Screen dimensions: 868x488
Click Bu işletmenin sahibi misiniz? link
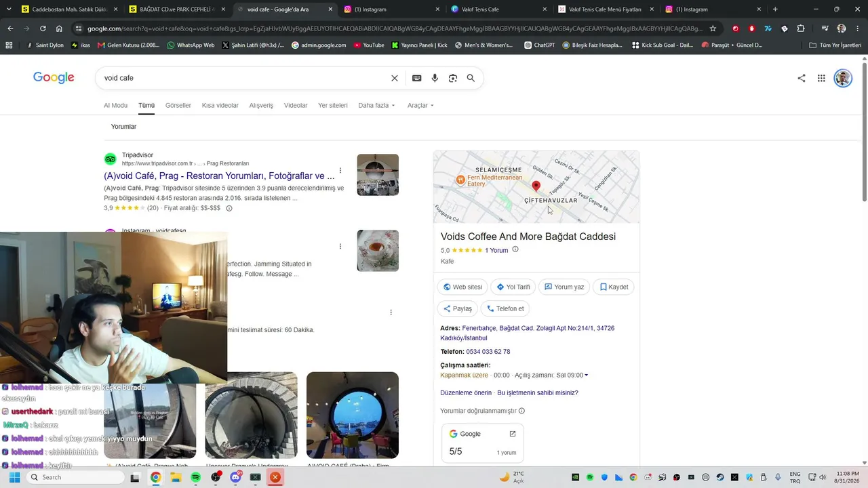coord(538,393)
